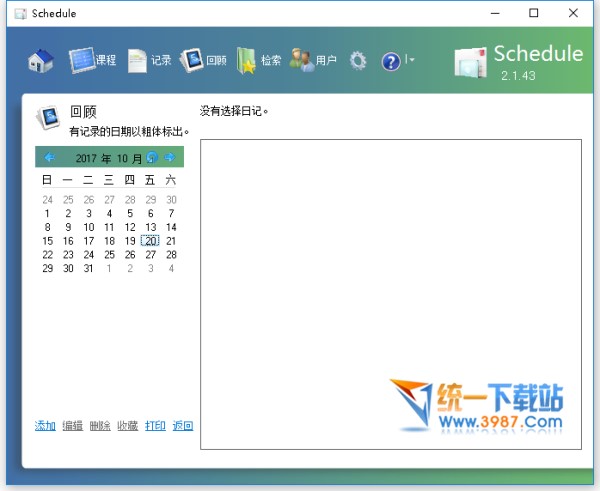Click the 打印 (Print) link
The height and width of the screenshot is (491, 600).
pyautogui.click(x=155, y=426)
